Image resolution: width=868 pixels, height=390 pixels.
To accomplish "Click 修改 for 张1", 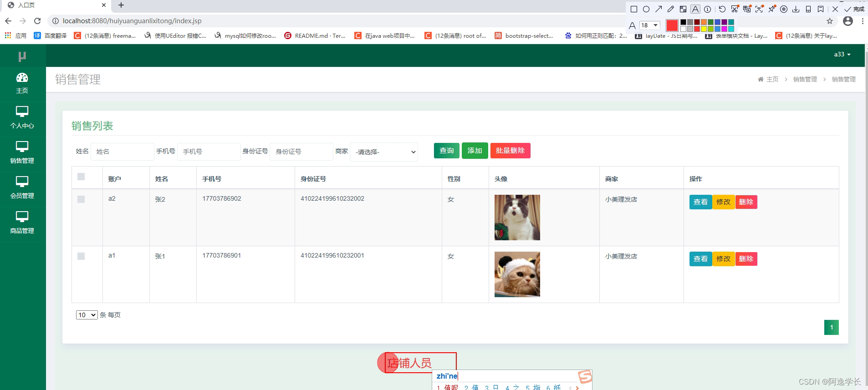I will [x=723, y=259].
